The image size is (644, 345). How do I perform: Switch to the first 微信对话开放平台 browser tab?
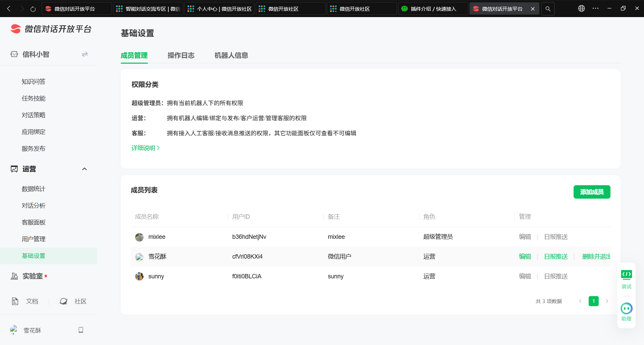tap(77, 9)
